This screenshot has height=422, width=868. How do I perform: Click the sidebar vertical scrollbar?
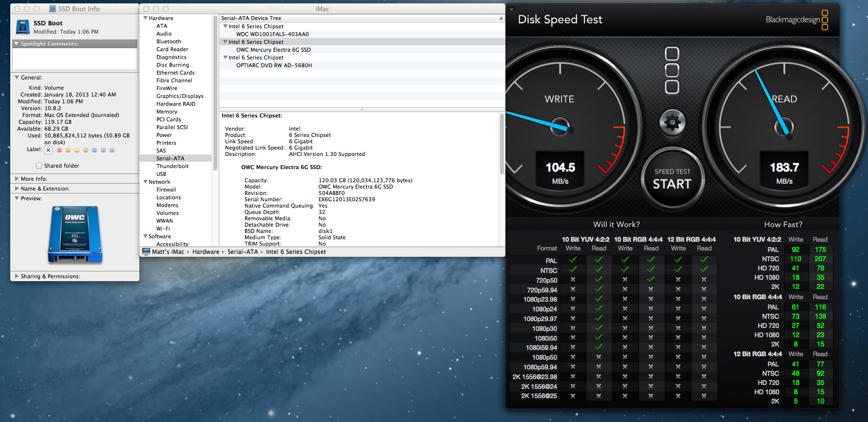[x=215, y=93]
